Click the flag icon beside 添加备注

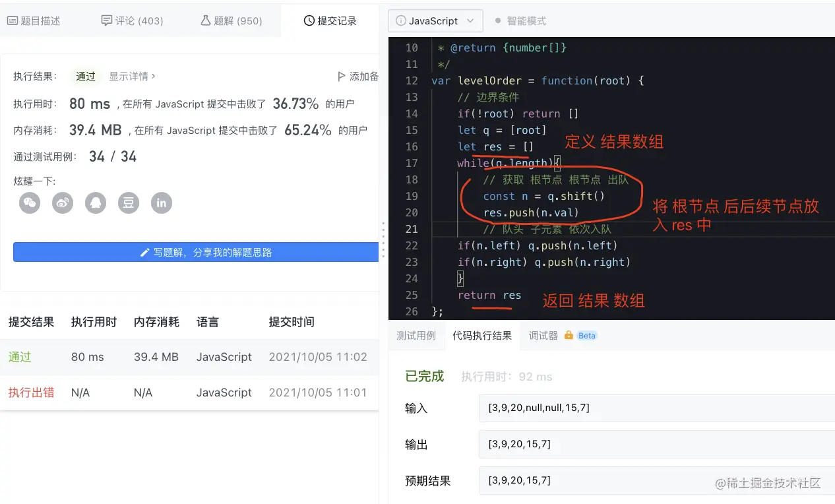point(341,77)
